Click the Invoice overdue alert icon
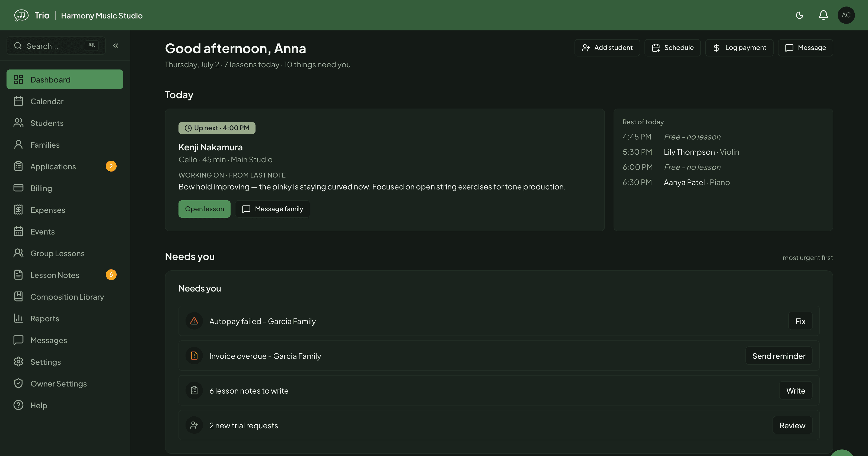Viewport: 868px width, 456px height. [x=194, y=356]
